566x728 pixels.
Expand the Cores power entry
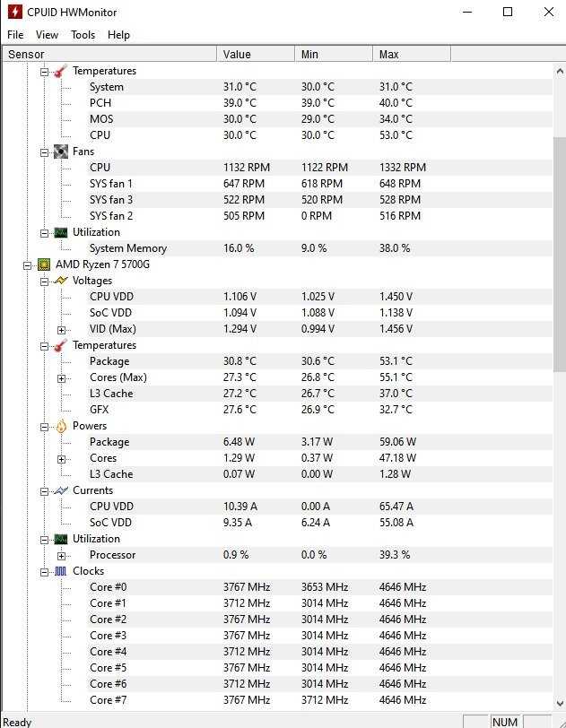click(x=61, y=458)
